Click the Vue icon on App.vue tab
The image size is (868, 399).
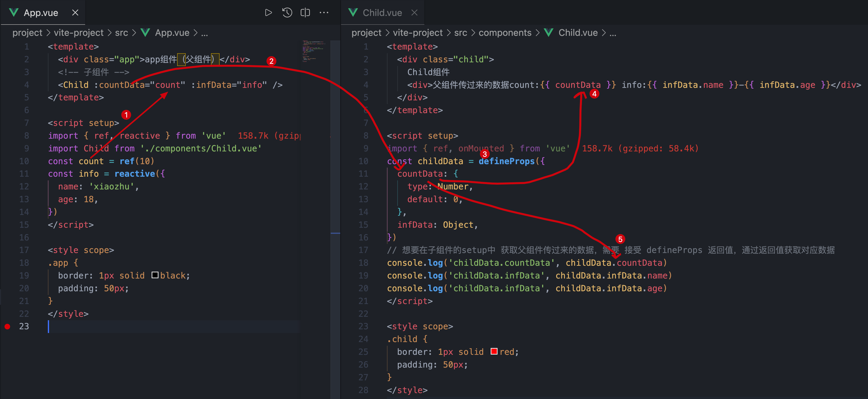pyautogui.click(x=14, y=13)
